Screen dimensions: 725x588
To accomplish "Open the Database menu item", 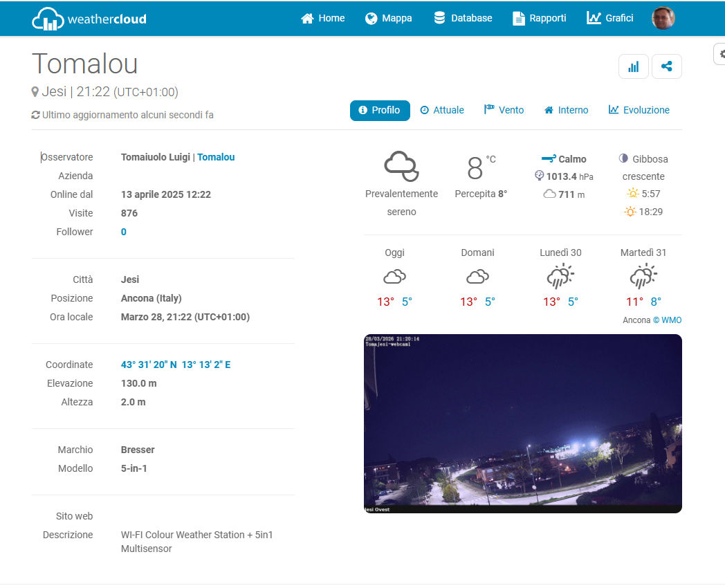I will pyautogui.click(x=463, y=19).
